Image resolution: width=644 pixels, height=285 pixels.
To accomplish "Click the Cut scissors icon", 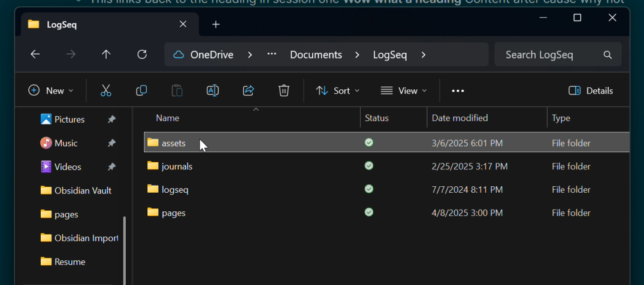I will coord(106,91).
